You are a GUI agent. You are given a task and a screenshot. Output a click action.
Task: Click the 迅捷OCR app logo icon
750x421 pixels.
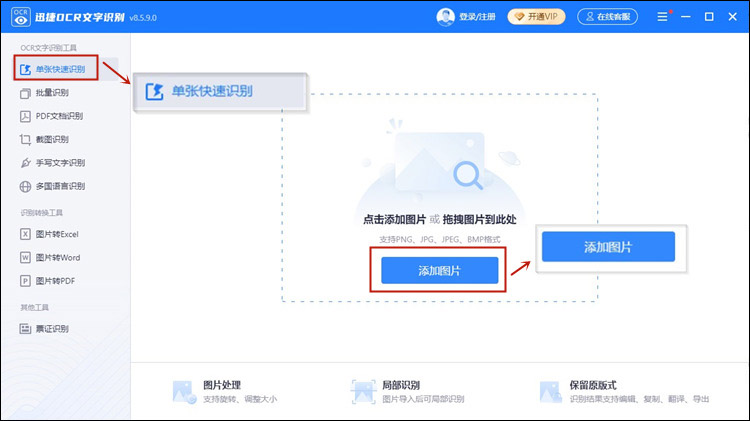click(x=20, y=17)
